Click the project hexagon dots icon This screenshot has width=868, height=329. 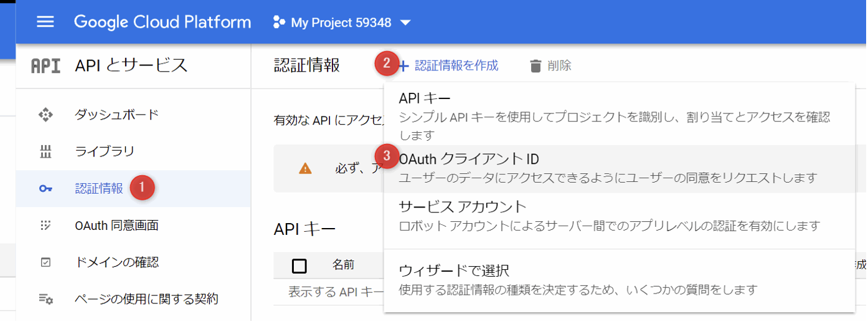pyautogui.click(x=279, y=23)
